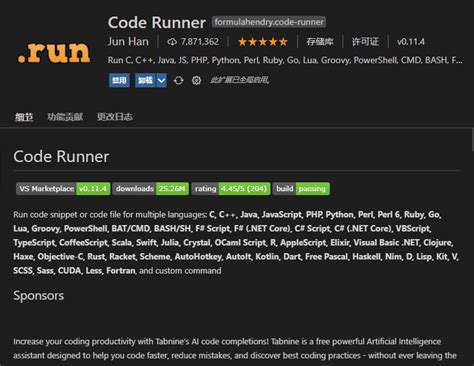The width and height of the screenshot is (474, 366).
Task: Click the 7,871,362 install count
Action: tap(200, 42)
